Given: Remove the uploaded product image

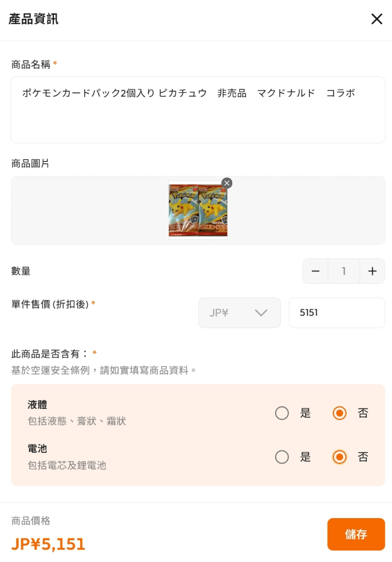Looking at the screenshot, I should click(x=227, y=183).
